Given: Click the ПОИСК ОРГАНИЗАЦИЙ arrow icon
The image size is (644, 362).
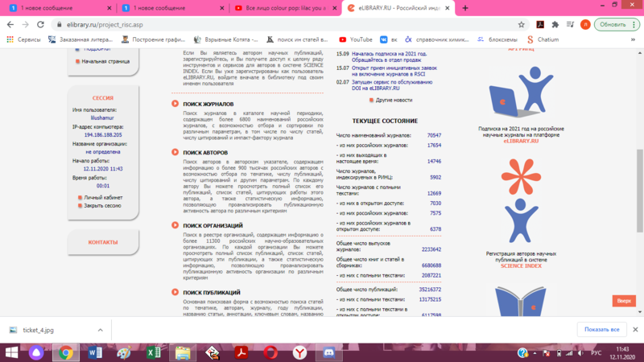Looking at the screenshot, I should point(175,225).
